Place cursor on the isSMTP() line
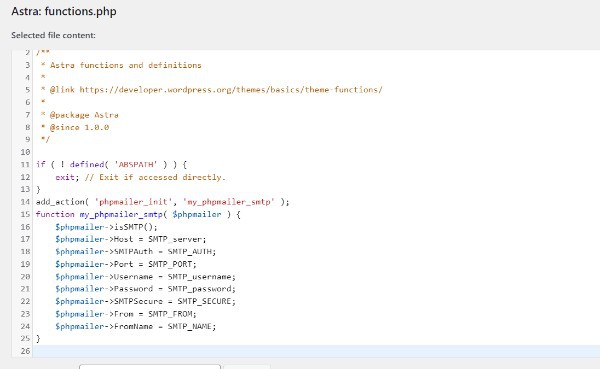The width and height of the screenshot is (600, 369). [106, 227]
